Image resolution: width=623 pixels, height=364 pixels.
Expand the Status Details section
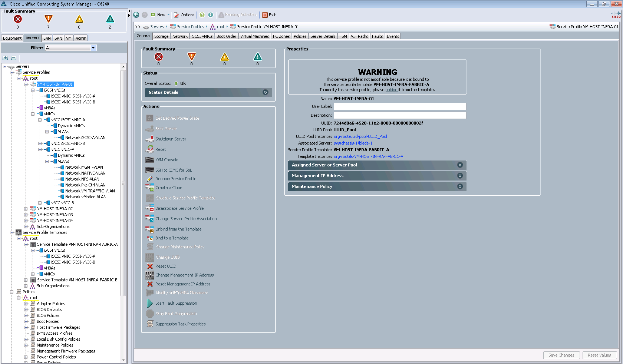coord(208,92)
